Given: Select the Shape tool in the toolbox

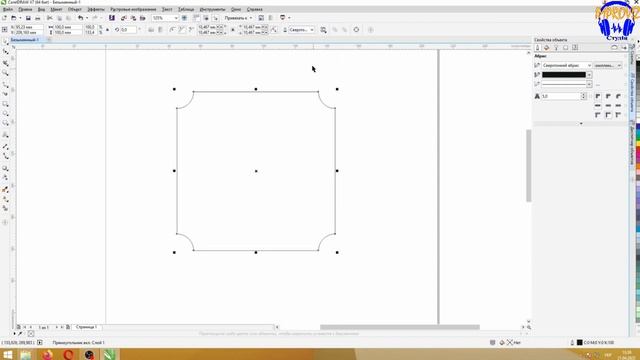Looking at the screenshot, I should coord(5,52).
